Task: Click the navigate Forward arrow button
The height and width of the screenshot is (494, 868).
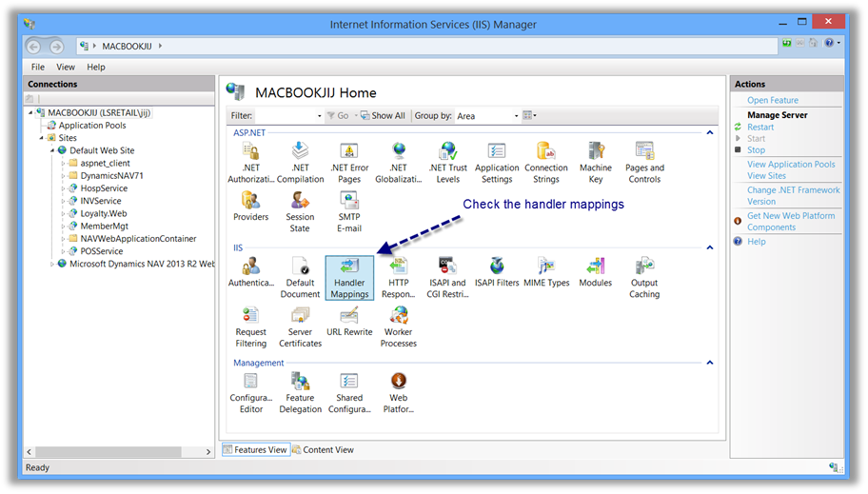Action: click(56, 47)
